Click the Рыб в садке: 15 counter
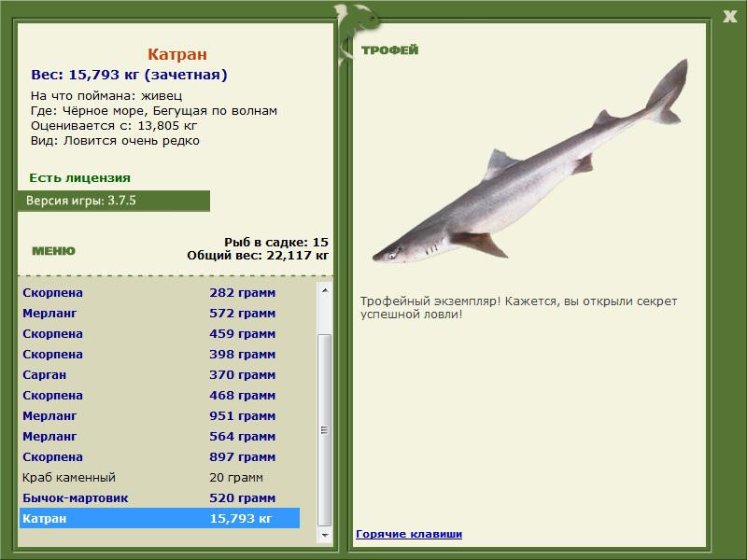 [276, 242]
